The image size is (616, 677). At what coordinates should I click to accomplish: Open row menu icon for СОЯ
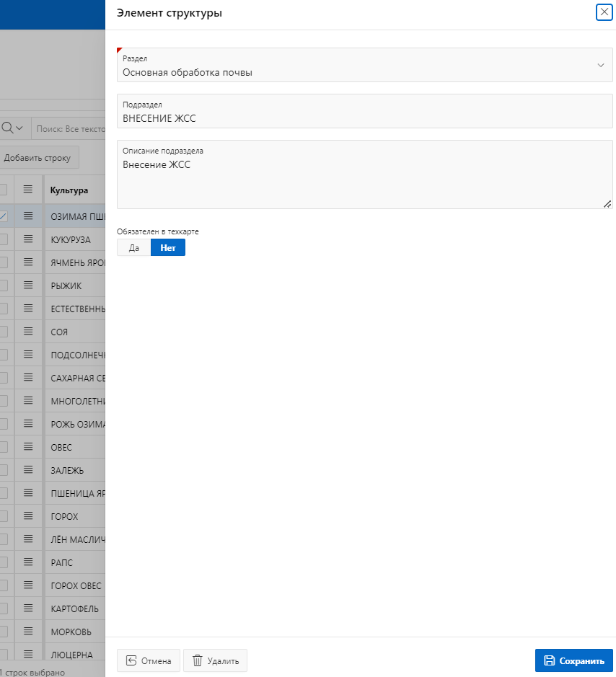coord(29,332)
